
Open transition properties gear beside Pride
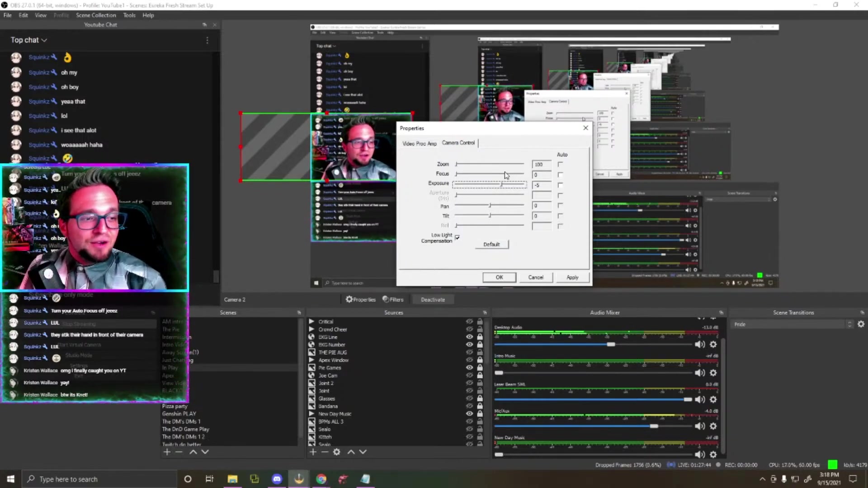[x=861, y=324]
